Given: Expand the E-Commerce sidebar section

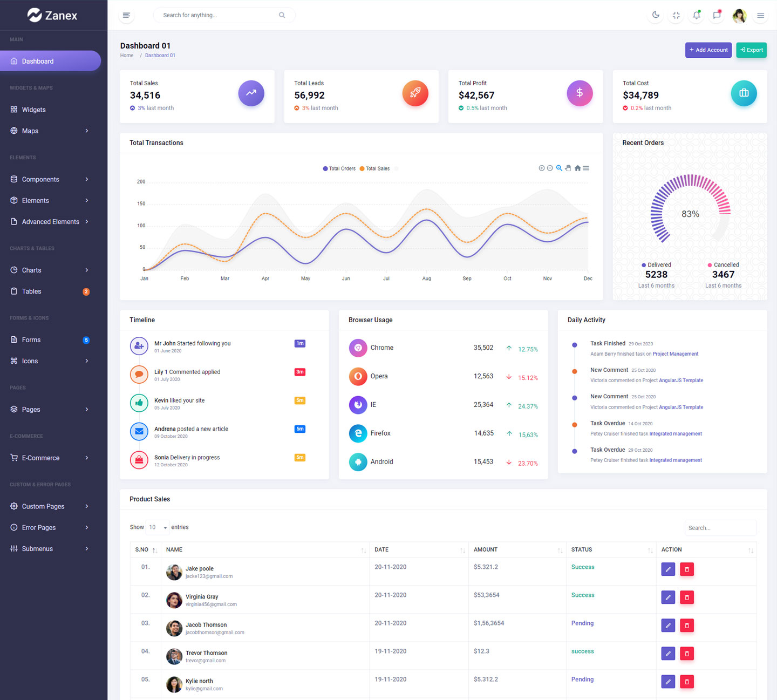Looking at the screenshot, I should pyautogui.click(x=50, y=458).
